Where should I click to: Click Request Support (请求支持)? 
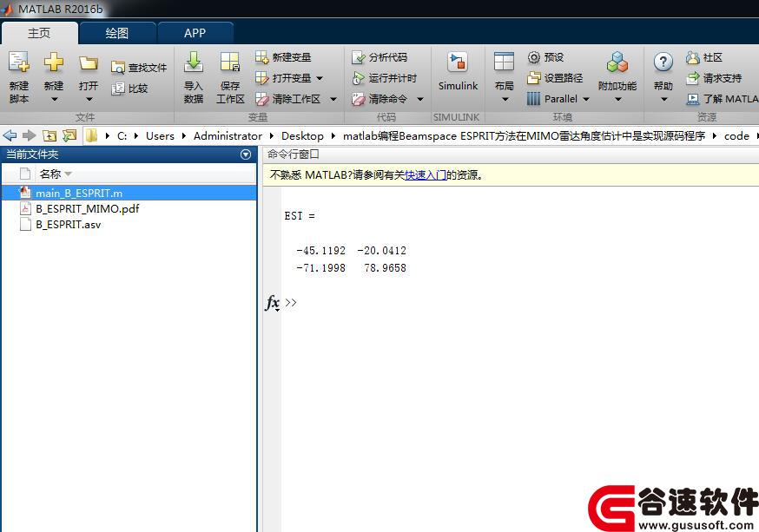tap(714, 78)
